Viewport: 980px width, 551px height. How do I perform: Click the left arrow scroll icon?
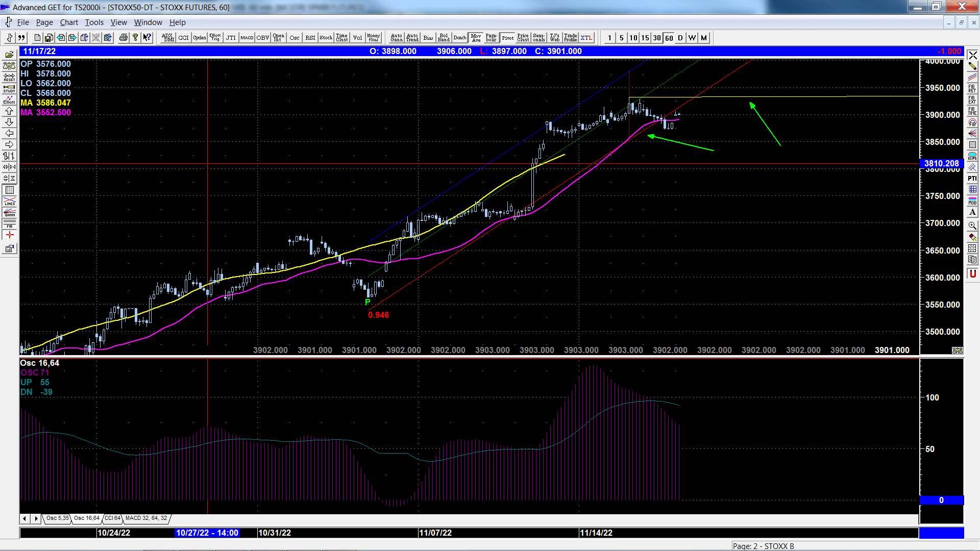[x=9, y=133]
